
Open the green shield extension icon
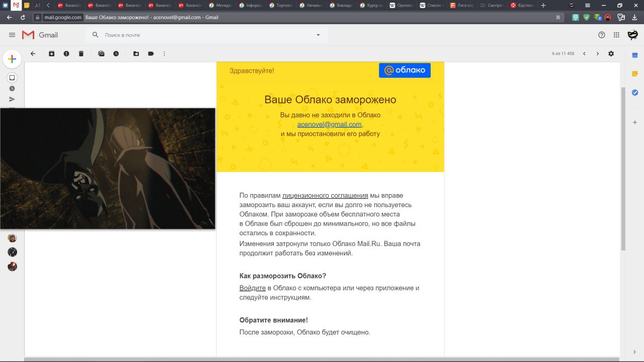tap(586, 17)
